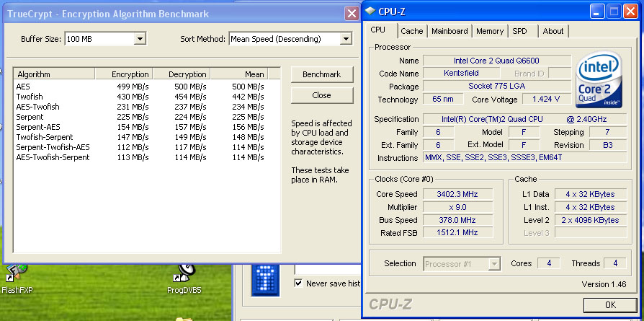Screen dimensions: 644x321
Task: Click the 65 nm technology value
Action: (x=443, y=99)
